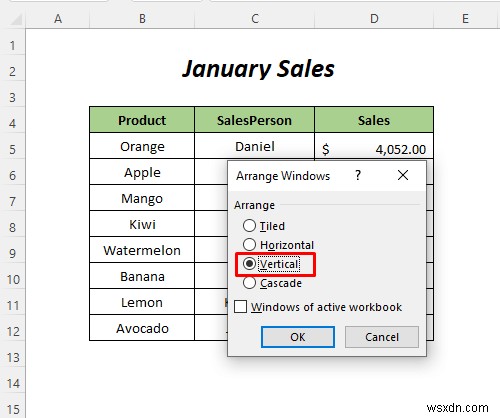Viewport: 500px width, 418px height.
Task: Pick the Cascade arrangement option
Action: [272, 283]
